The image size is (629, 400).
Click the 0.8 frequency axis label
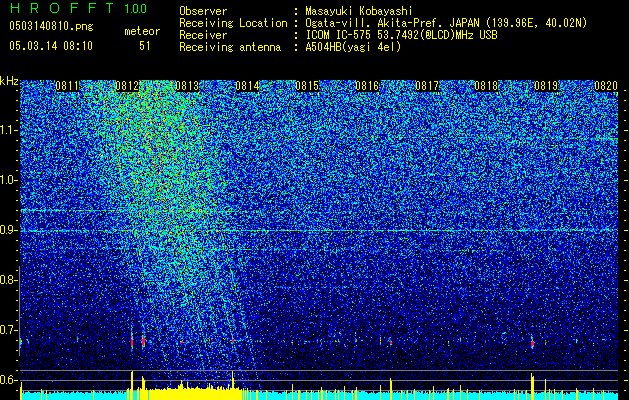[9, 280]
